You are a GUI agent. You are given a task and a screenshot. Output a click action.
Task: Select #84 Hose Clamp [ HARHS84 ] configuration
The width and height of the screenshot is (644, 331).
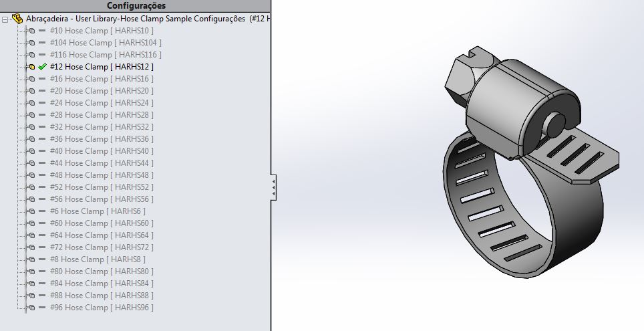pos(102,284)
